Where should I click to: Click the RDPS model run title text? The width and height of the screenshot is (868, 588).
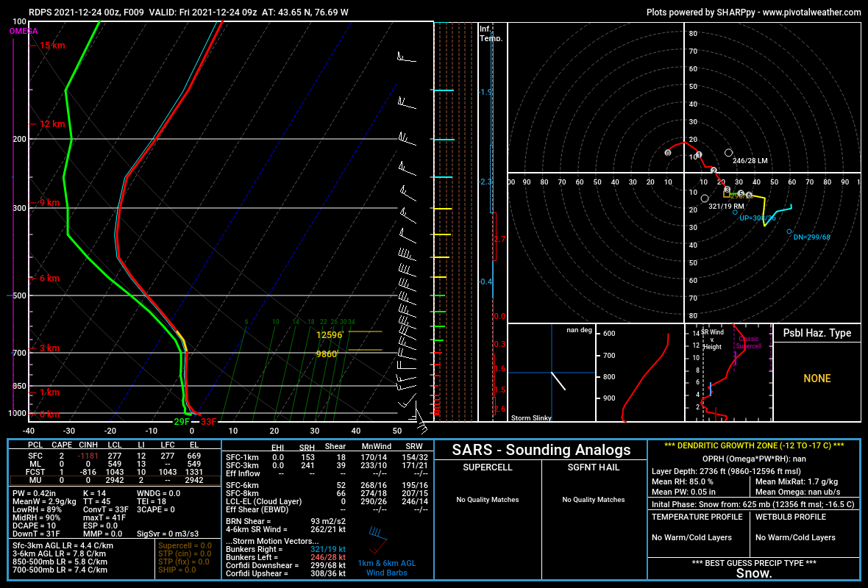[189, 12]
